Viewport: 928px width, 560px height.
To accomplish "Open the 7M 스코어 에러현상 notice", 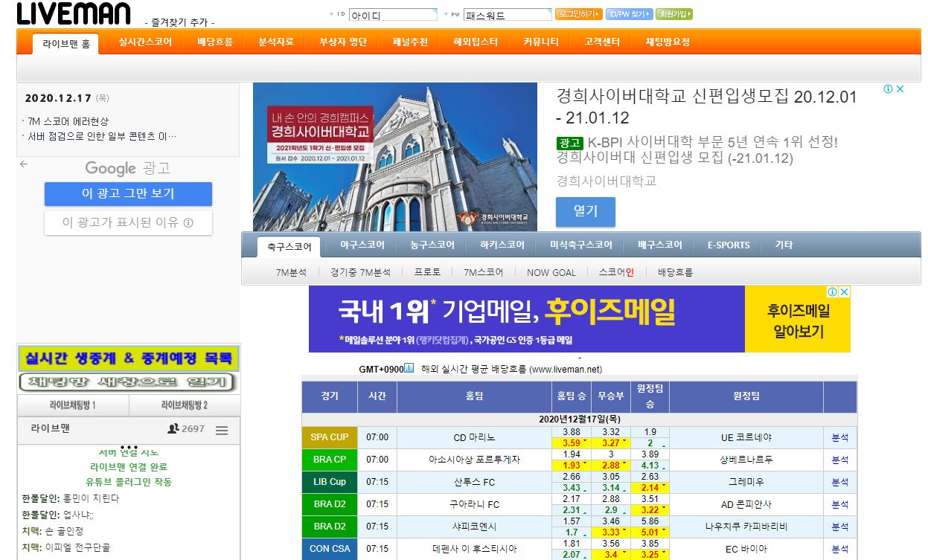I will click(68, 121).
